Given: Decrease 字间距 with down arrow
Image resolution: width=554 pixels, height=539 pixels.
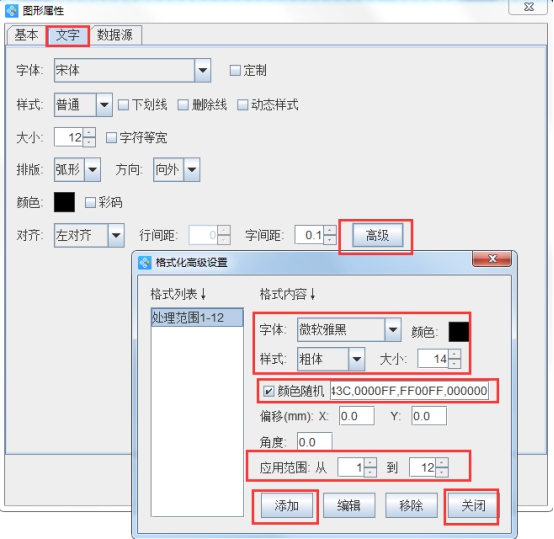Looking at the screenshot, I should pos(329,239).
